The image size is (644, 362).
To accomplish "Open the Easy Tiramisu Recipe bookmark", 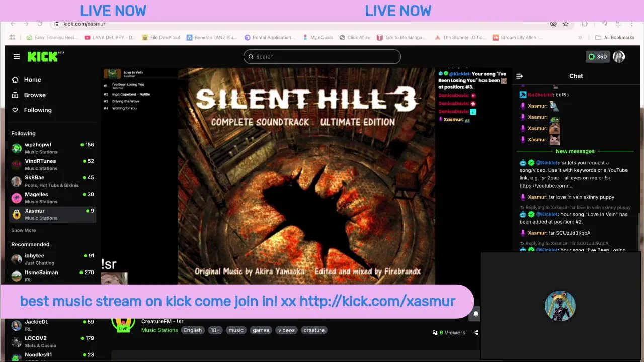I will coord(52,38).
